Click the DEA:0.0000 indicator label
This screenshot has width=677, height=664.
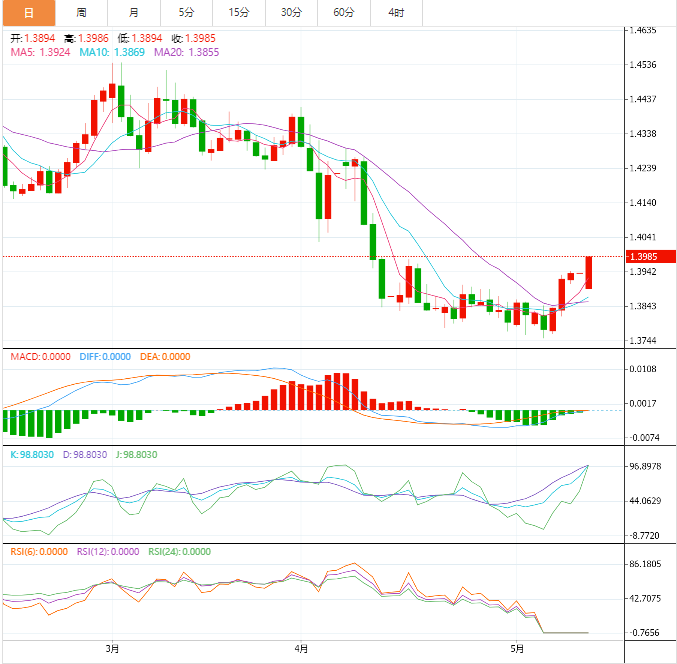click(x=165, y=357)
